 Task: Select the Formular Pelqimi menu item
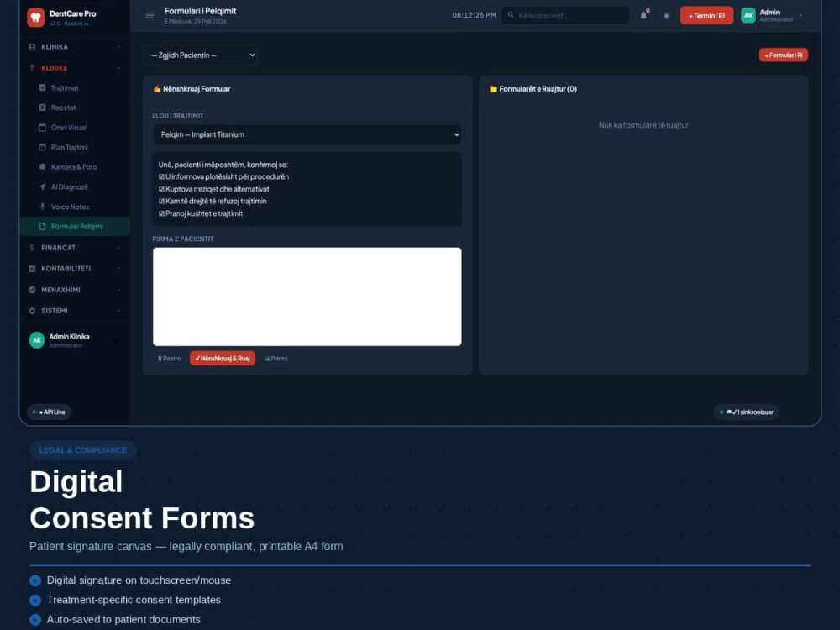[x=75, y=227]
